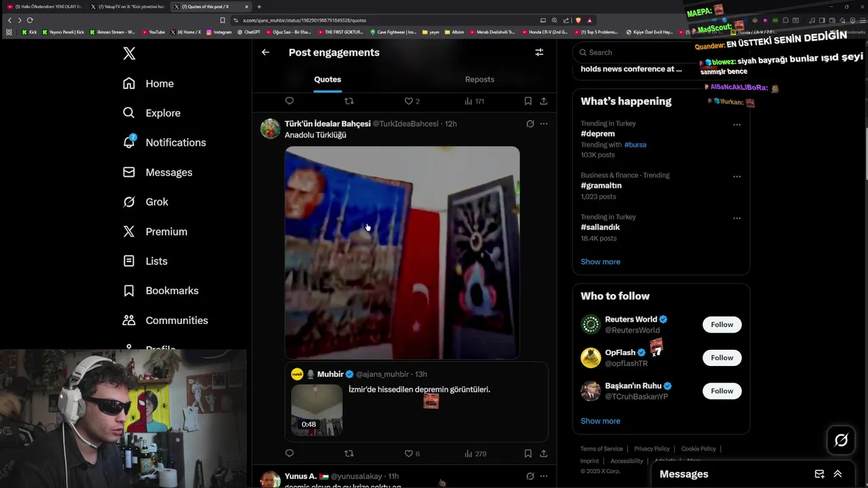Viewport: 868px width, 488px height.
Task: Share the post with 171 views
Action: (x=543, y=101)
